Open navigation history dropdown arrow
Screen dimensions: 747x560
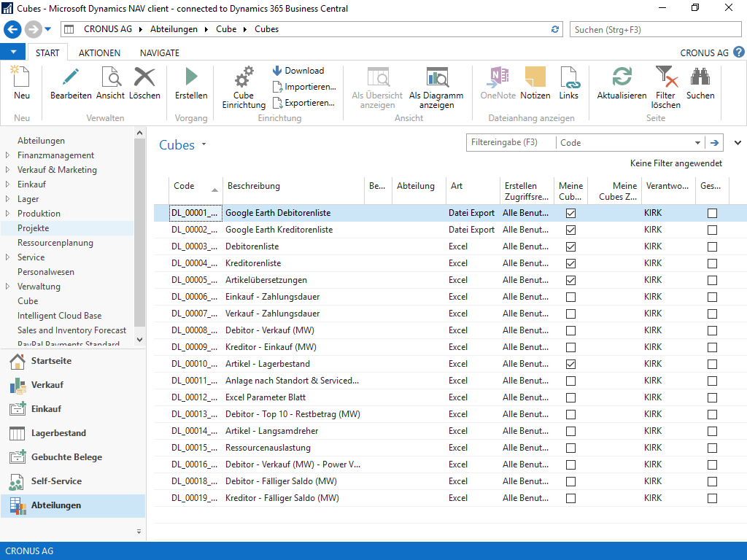47,29
